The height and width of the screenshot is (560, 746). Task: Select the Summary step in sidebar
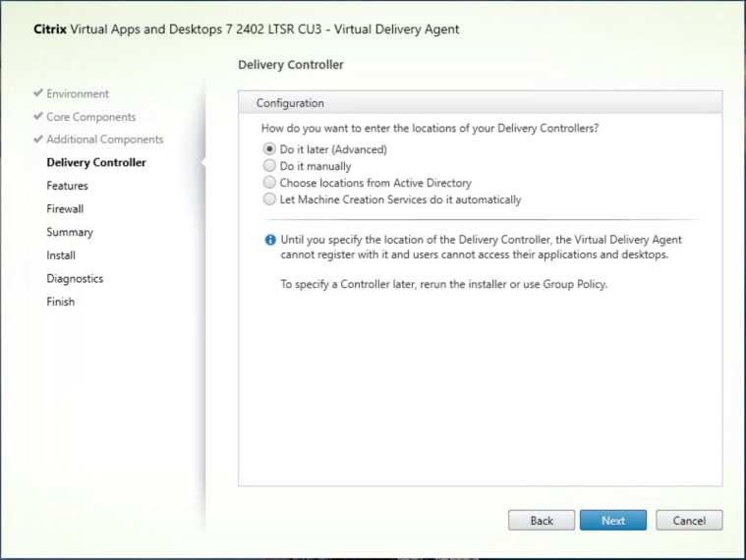pyautogui.click(x=70, y=233)
